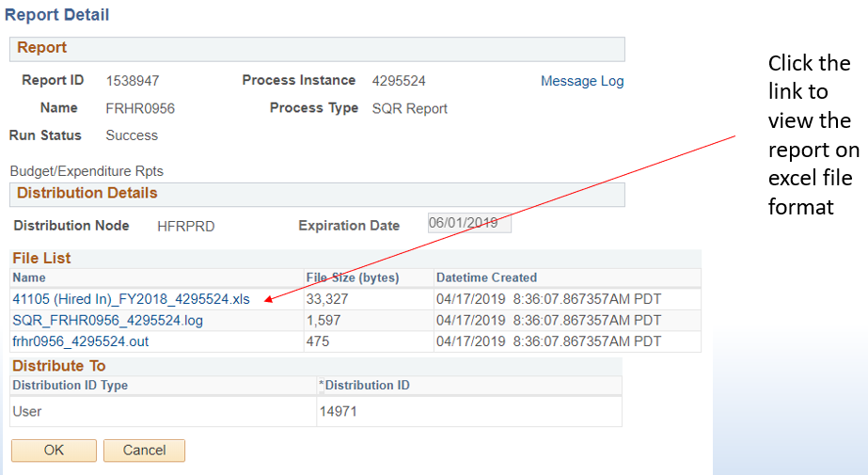Click the Expiration Date field
Screen dimensions: 868x475
tap(469, 223)
